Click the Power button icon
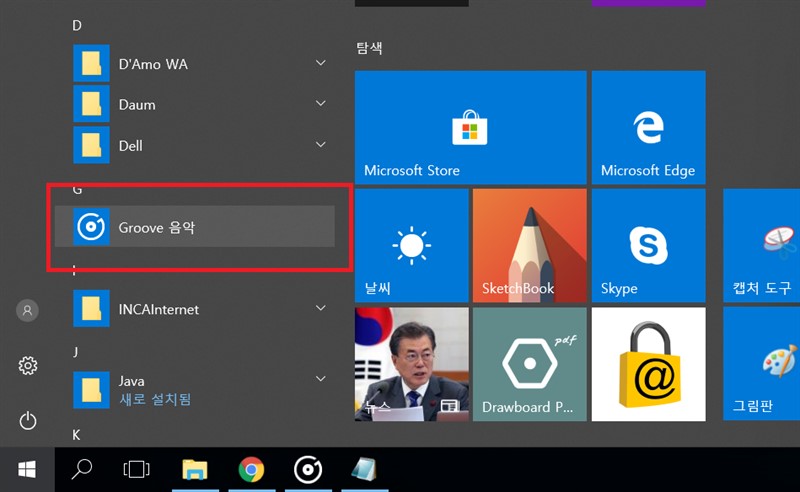Image resolution: width=800 pixels, height=492 pixels. click(x=28, y=421)
